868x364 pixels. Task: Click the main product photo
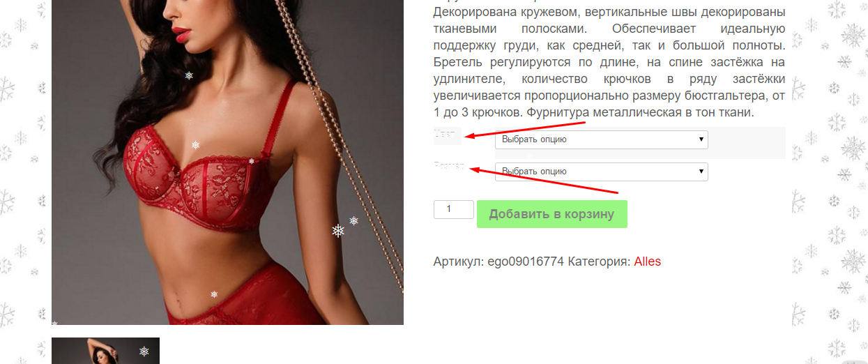(227, 162)
